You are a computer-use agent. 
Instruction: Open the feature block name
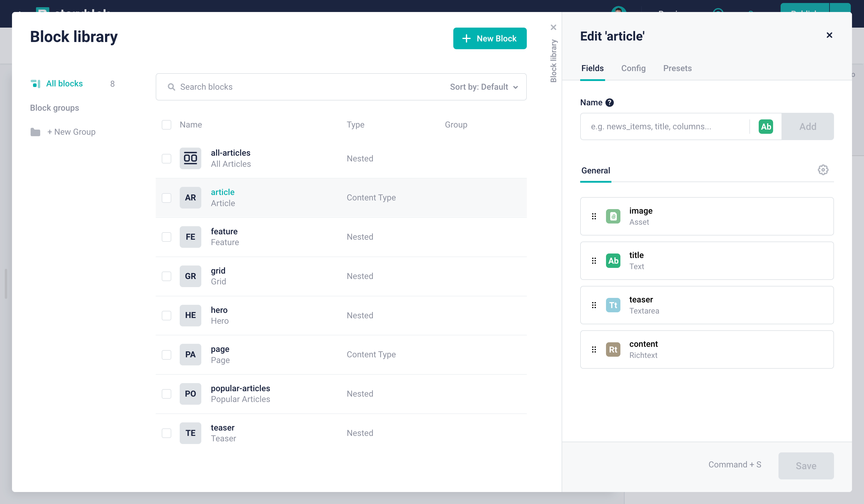coord(224,231)
